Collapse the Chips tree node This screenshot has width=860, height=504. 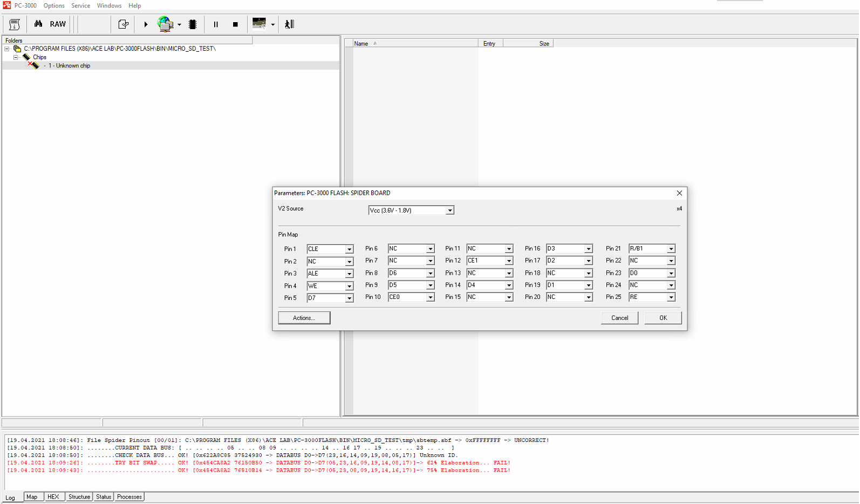coord(16,57)
